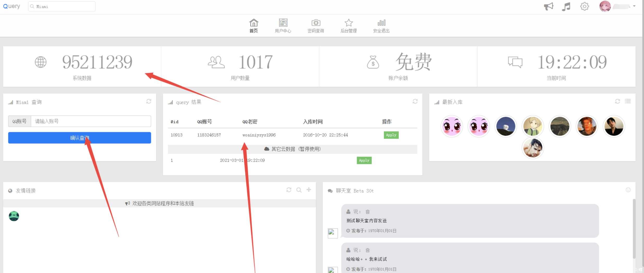Delete the 哈哈哈 message with trash icon
644x273 pixels.
[x=368, y=250]
